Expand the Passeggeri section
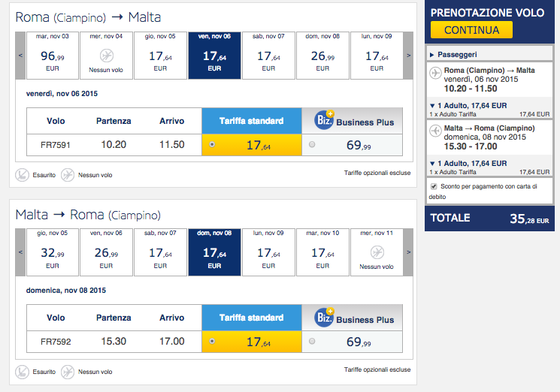Screen dimensions: 560x392 click(431, 54)
